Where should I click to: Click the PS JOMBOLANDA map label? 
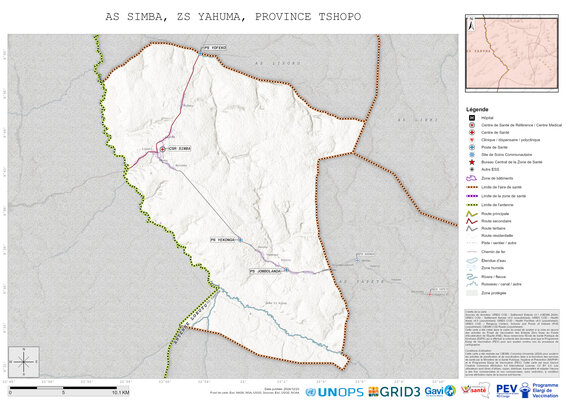coord(265,271)
